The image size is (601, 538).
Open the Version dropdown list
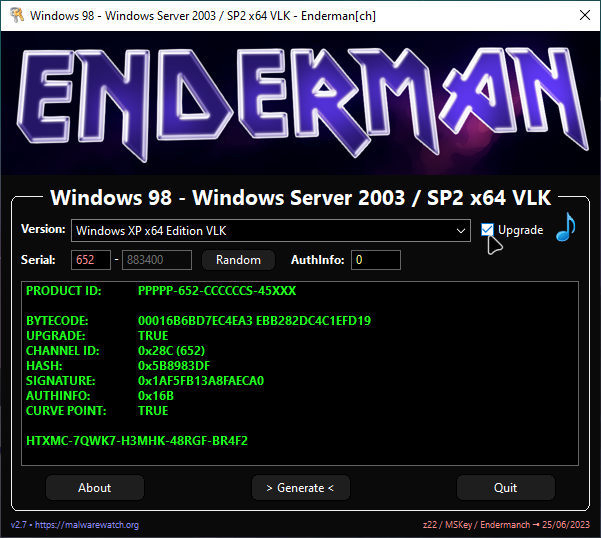pos(271,231)
